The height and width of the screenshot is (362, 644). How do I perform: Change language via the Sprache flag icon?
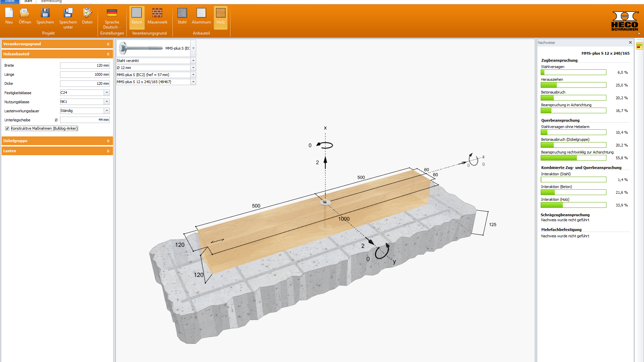tap(112, 13)
